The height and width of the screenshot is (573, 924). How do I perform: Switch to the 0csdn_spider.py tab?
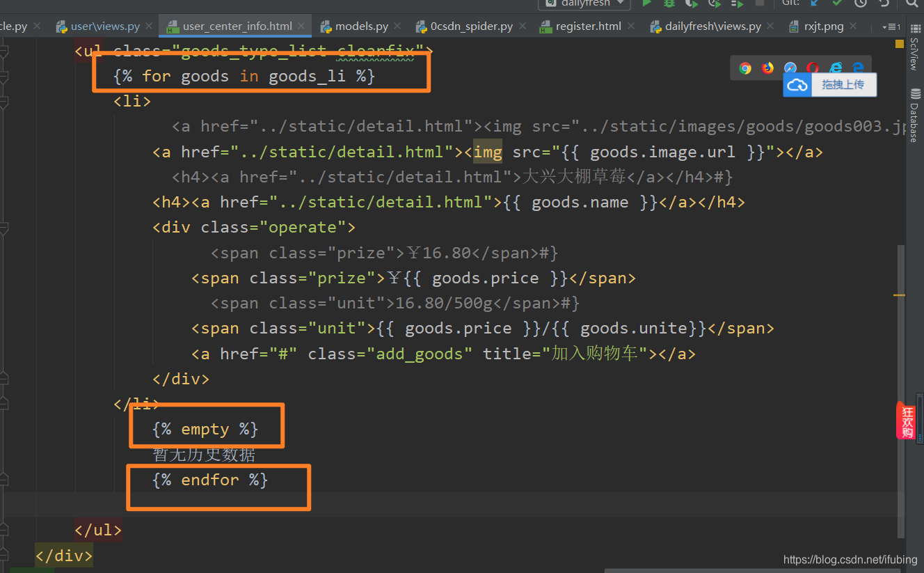(x=471, y=26)
